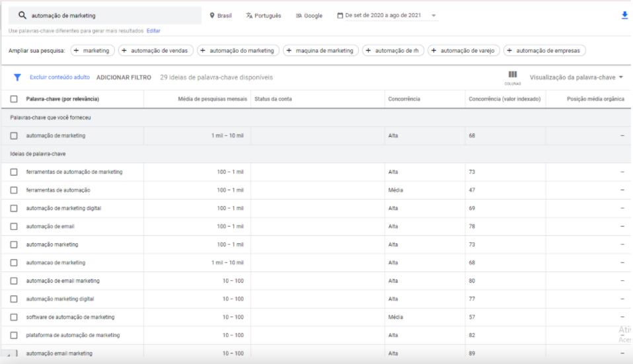This screenshot has height=364, width=633.
Task: Add 'marketing' to broaden the search
Action: [93, 50]
